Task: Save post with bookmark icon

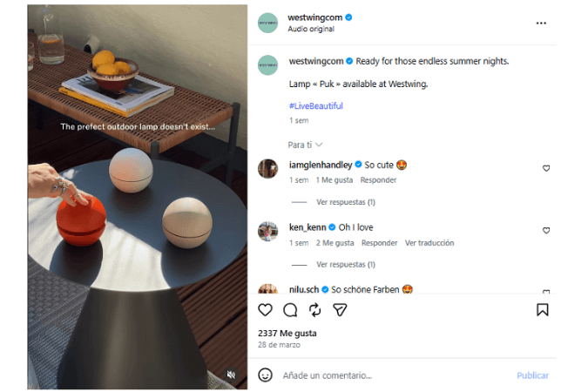Action: [542, 310]
